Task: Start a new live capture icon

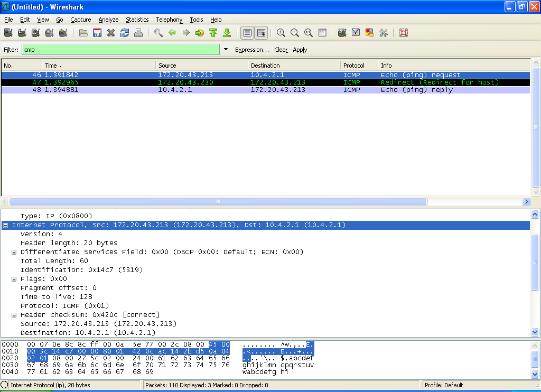Action: pos(35,33)
